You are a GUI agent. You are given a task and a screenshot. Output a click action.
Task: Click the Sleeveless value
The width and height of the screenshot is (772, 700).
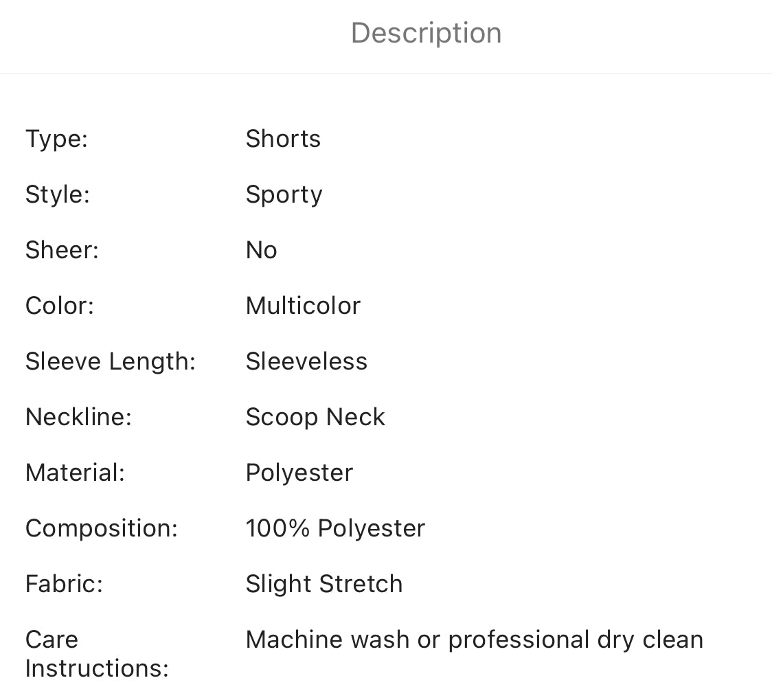306,361
